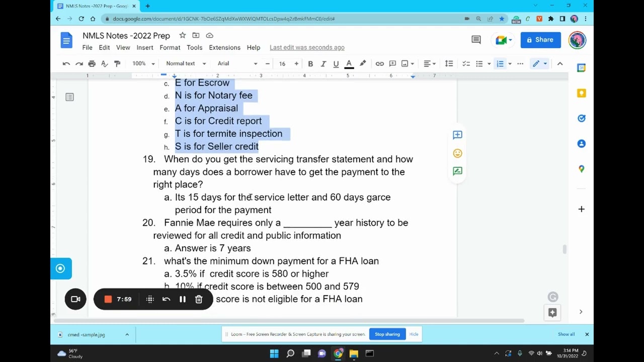
Task: Show the document outline icon
Action: click(x=70, y=97)
